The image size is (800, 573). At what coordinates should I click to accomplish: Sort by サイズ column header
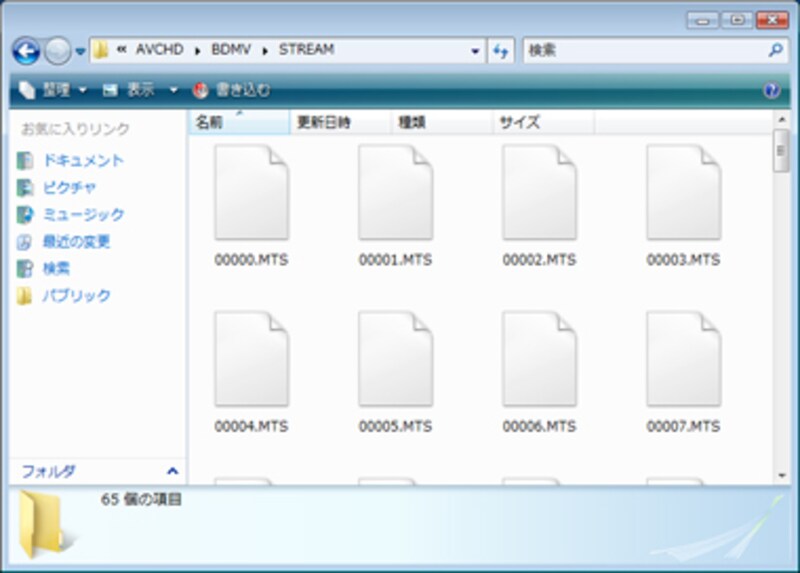520,122
